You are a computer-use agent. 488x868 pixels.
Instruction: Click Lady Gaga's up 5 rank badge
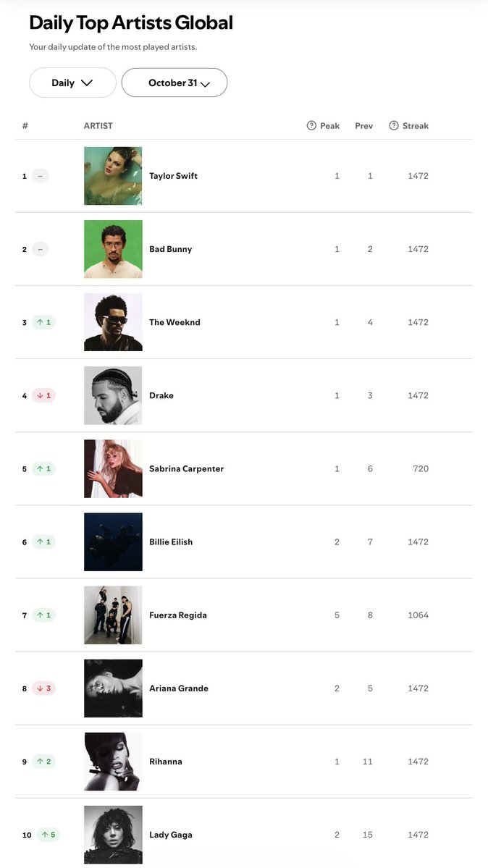tap(49, 835)
